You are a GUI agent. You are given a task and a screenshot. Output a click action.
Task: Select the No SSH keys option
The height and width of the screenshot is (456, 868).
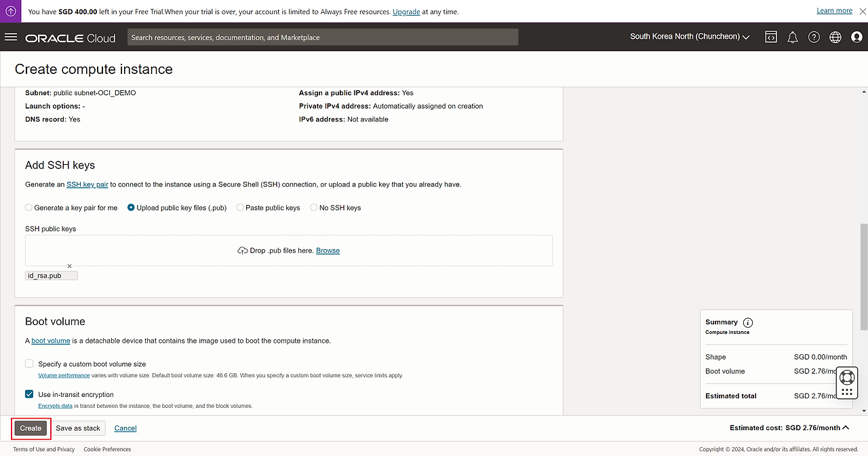point(314,208)
